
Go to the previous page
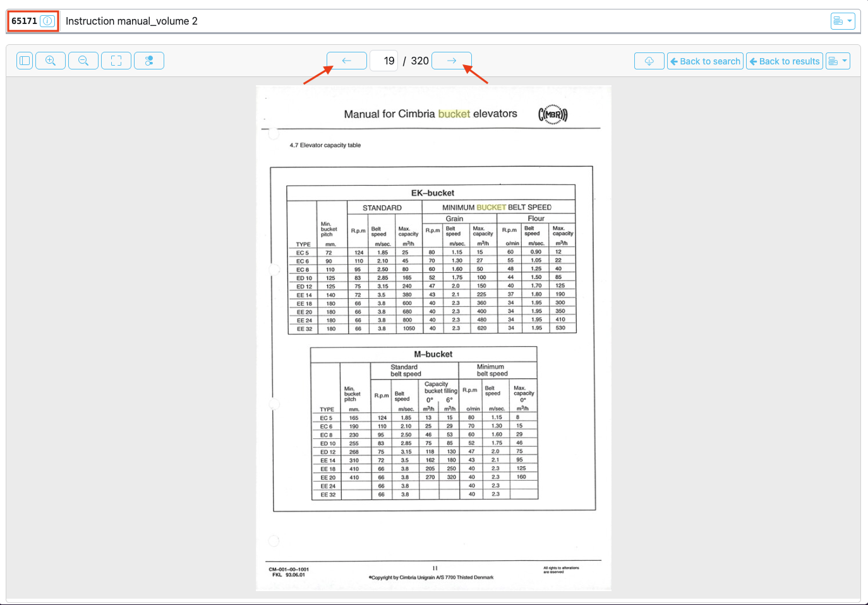[347, 61]
